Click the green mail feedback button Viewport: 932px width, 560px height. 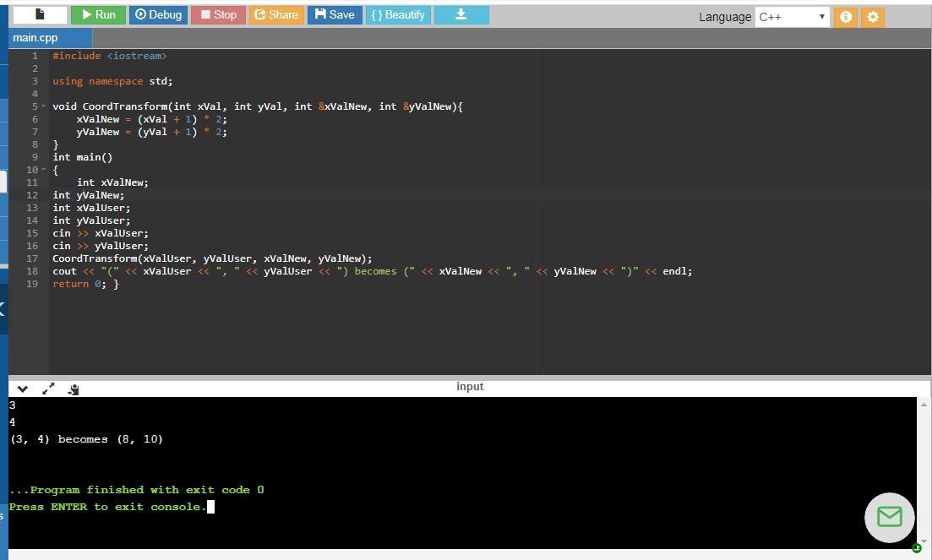pos(889,517)
